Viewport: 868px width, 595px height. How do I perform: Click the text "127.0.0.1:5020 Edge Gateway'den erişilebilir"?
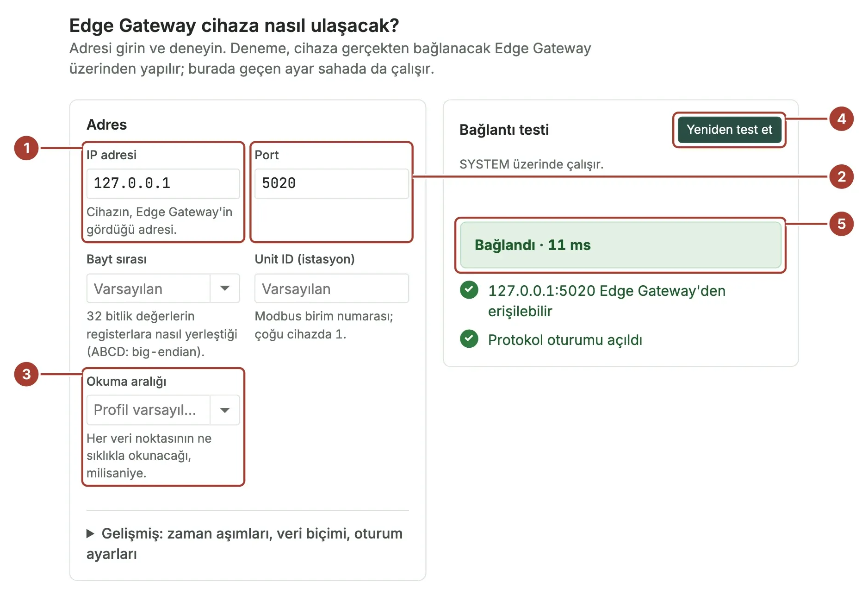(x=607, y=301)
